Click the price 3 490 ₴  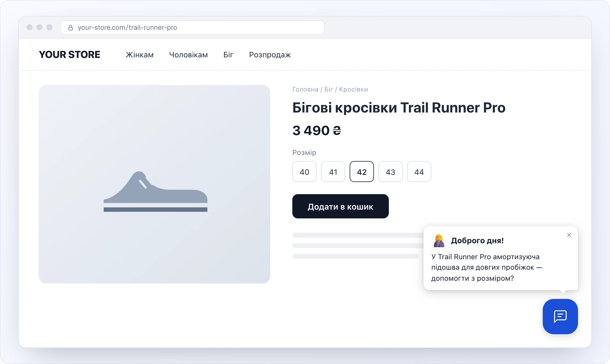tap(317, 130)
